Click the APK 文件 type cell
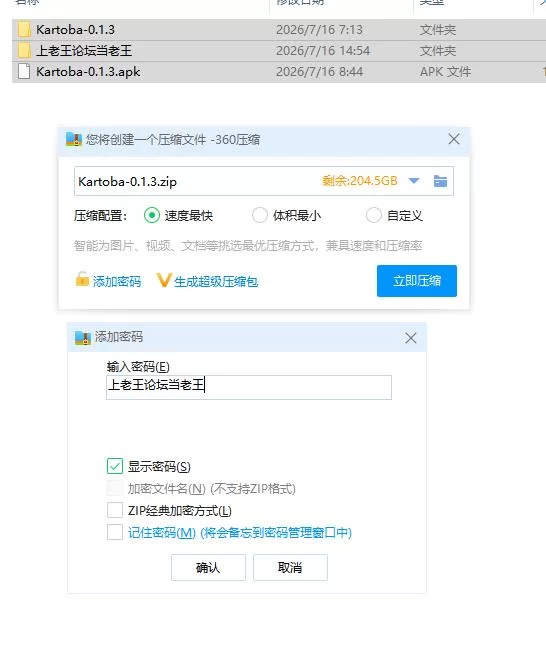 tap(445, 72)
